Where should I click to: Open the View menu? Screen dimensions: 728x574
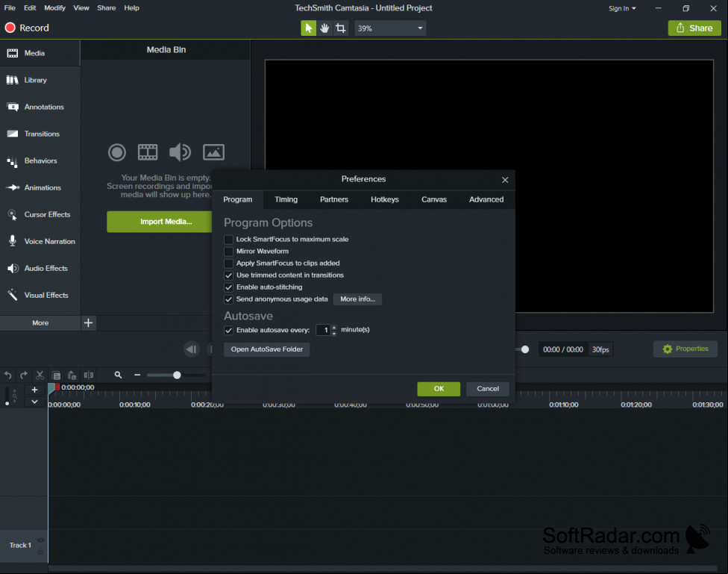[x=81, y=8]
